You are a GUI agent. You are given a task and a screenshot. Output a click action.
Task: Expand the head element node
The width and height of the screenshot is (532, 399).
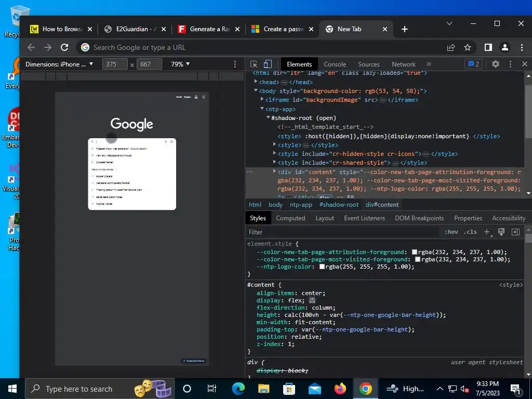256,82
